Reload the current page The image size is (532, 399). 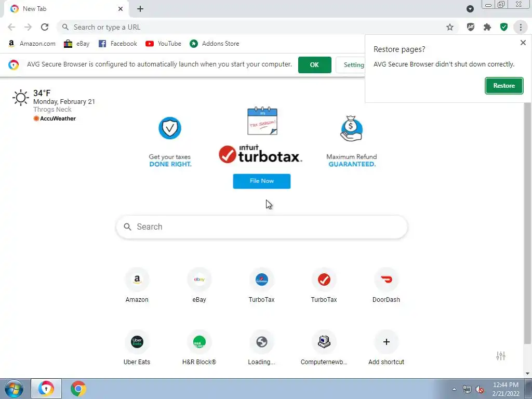(x=45, y=27)
